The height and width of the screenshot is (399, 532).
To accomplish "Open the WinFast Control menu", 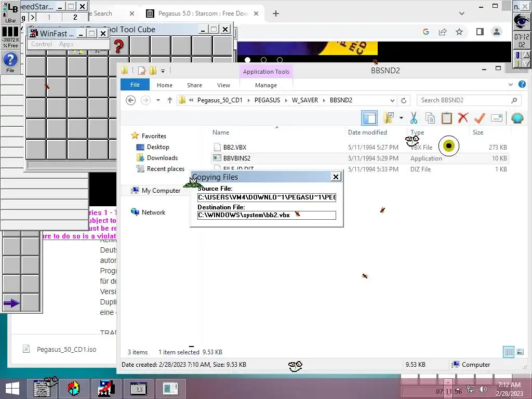I will coord(42,44).
